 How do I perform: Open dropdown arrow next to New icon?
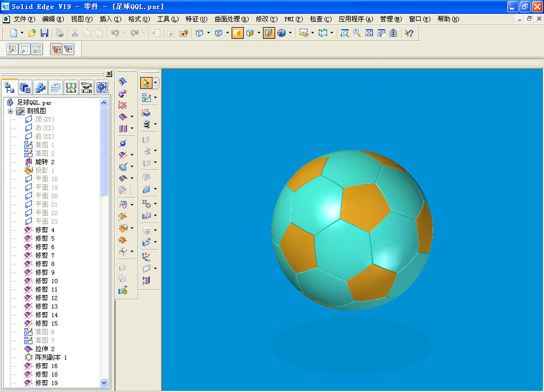coord(22,33)
